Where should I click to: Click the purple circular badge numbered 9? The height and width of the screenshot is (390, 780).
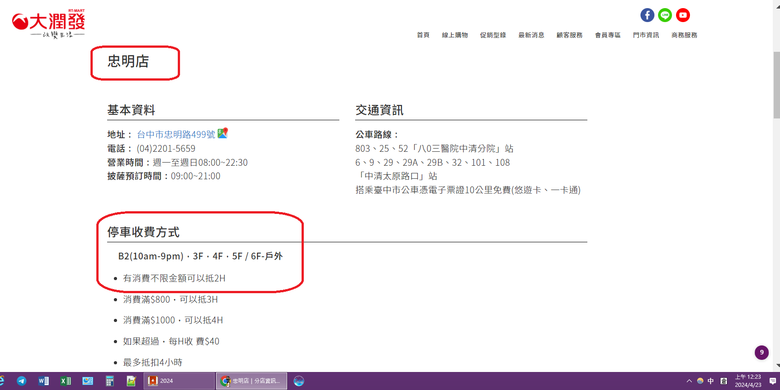tap(761, 353)
